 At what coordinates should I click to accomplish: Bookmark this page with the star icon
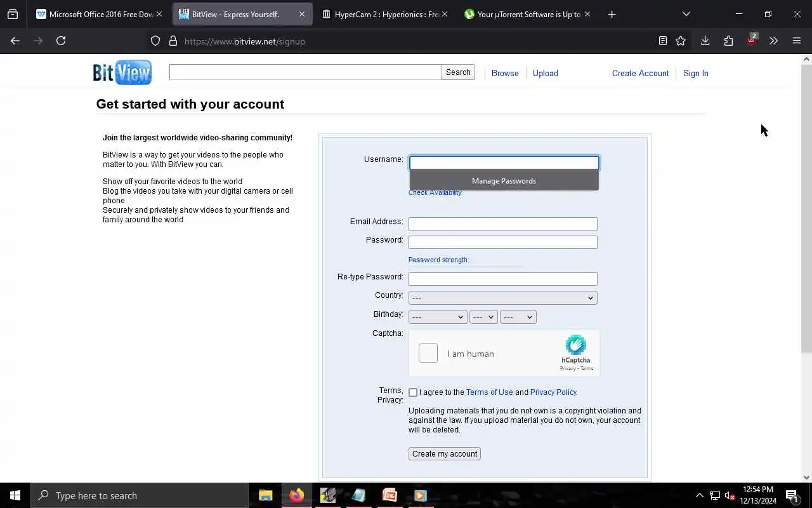[x=681, y=41]
